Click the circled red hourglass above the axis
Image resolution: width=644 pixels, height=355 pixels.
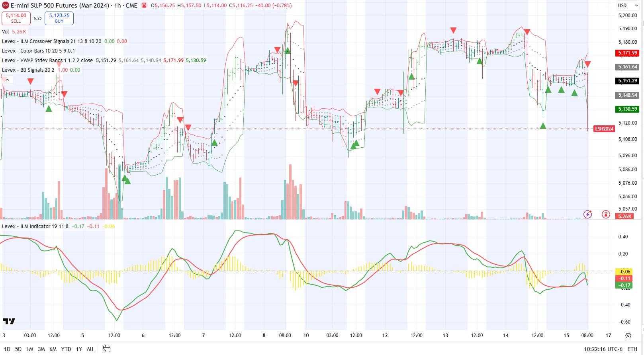606,214
